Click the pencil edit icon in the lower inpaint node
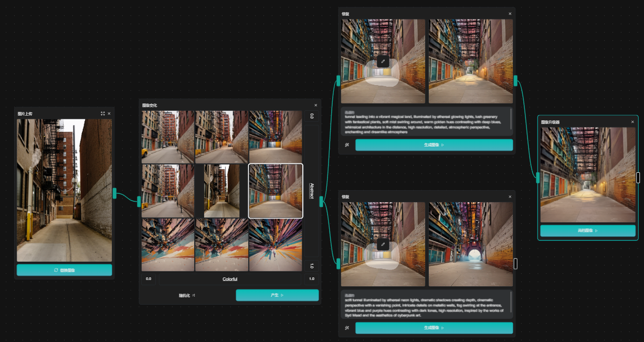Viewport: 644px width, 342px height. pyautogui.click(x=383, y=245)
